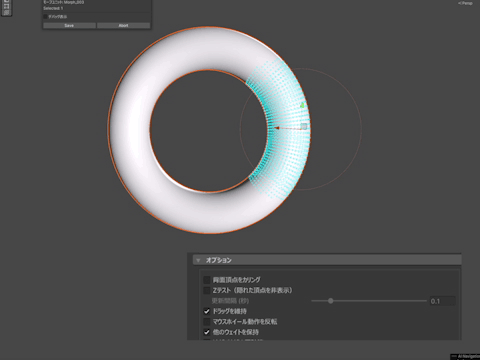This screenshot has width=480, height=360.
Task: Click the Abort button
Action: (123, 26)
